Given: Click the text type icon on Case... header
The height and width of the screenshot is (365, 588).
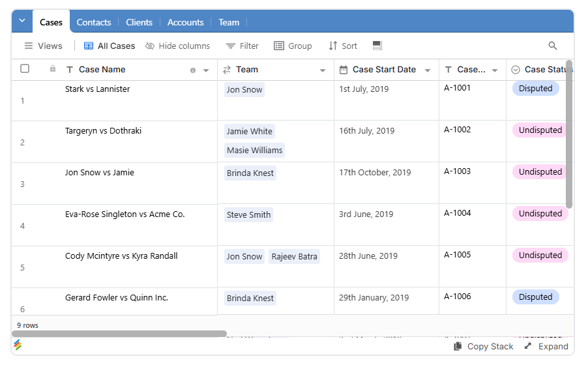Looking at the screenshot, I should pos(448,69).
